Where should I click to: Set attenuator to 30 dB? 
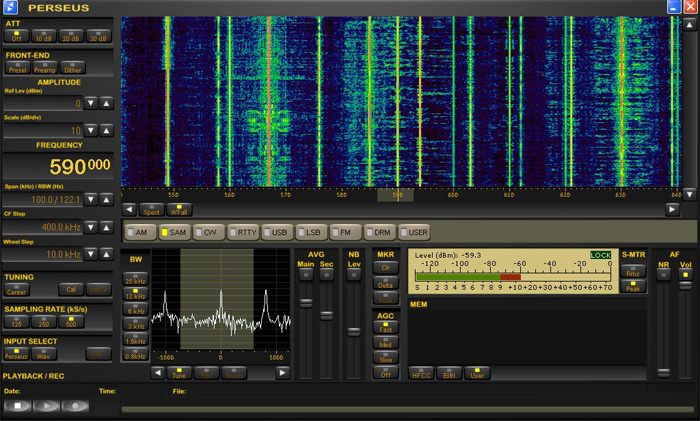click(99, 36)
